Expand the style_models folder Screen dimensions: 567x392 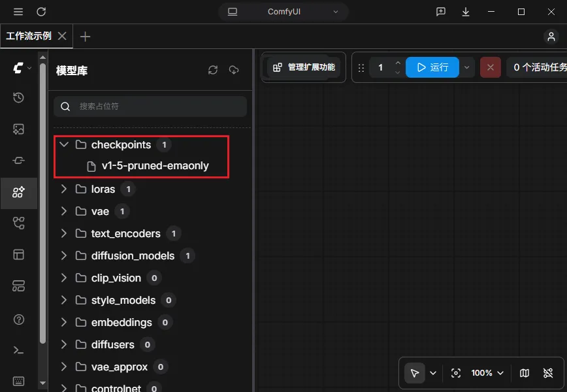(x=64, y=300)
